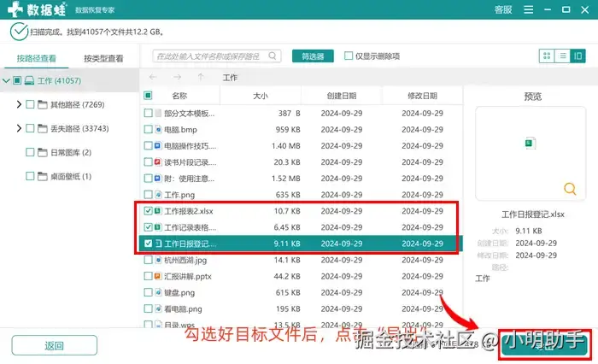
Task: Sort by 名称 column header
Action: (x=179, y=96)
